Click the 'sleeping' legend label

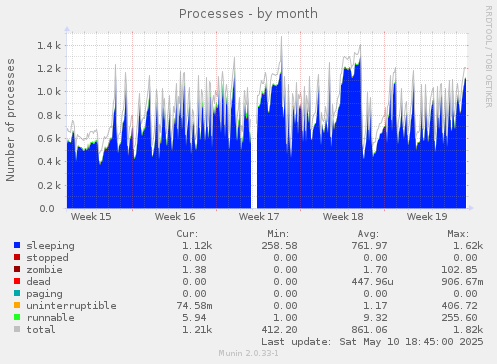pyautogui.click(x=51, y=246)
